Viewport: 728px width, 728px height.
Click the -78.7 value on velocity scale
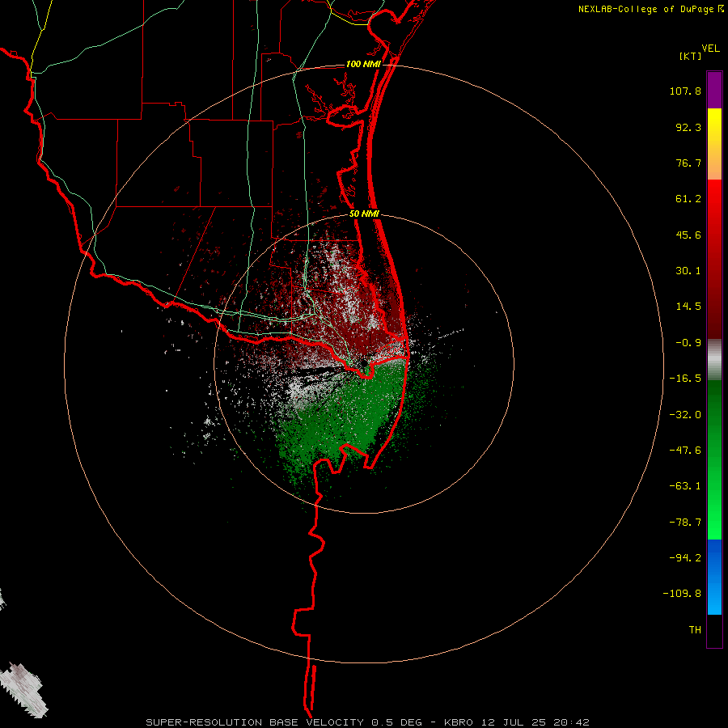coord(685,523)
